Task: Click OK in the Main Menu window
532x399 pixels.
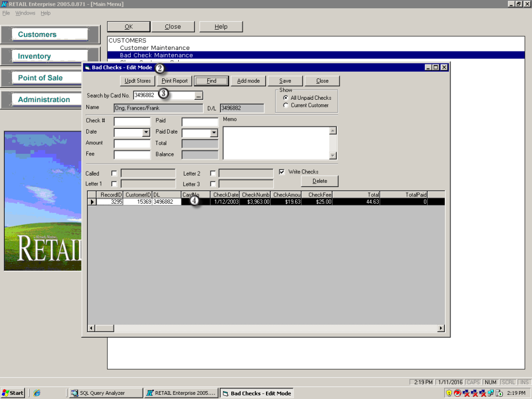Action: (129, 27)
